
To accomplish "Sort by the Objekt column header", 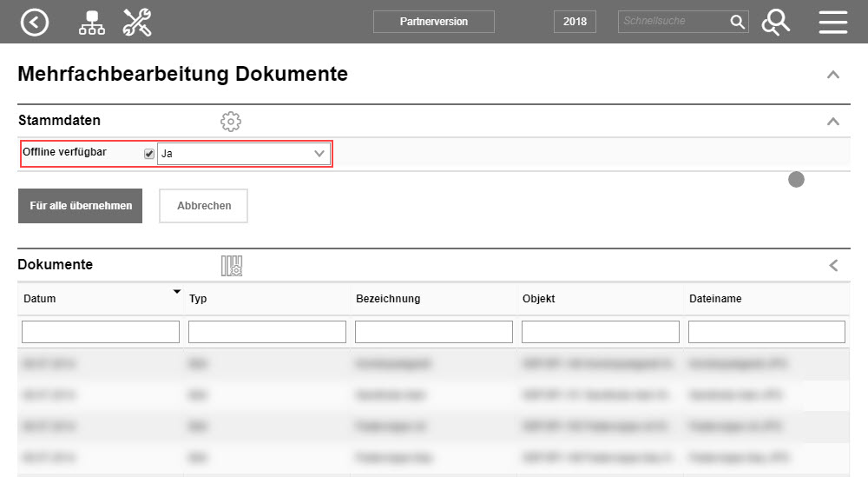I will (x=539, y=299).
